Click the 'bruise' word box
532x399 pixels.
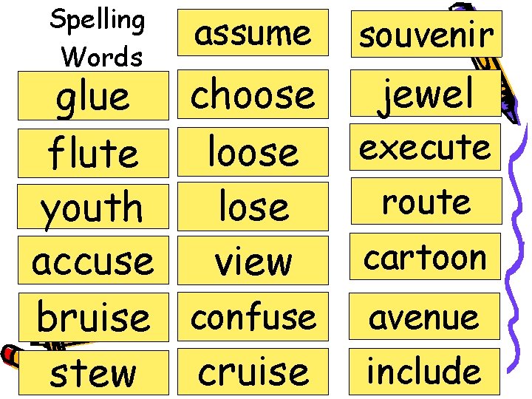(x=94, y=317)
